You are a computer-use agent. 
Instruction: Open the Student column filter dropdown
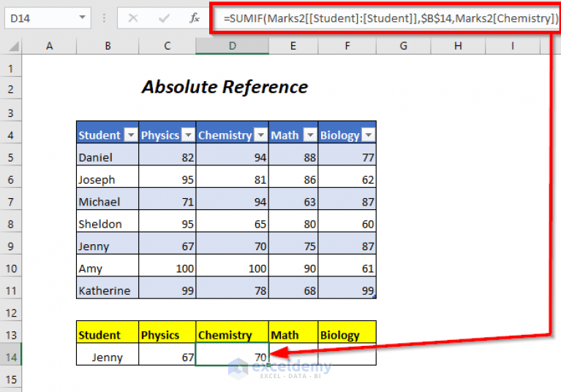pos(131,135)
